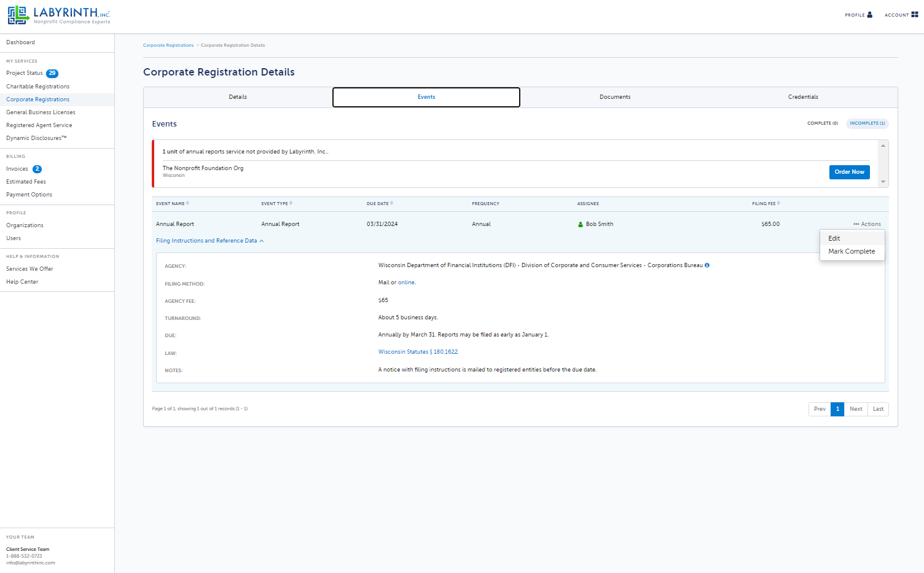Sort by Due Date column arrow
The height and width of the screenshot is (573, 924).
tap(391, 203)
